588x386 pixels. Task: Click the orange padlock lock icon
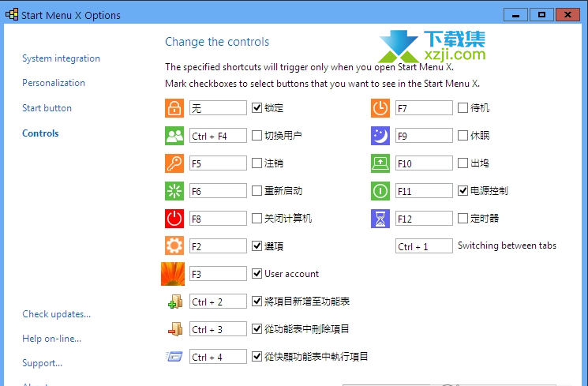tap(174, 108)
